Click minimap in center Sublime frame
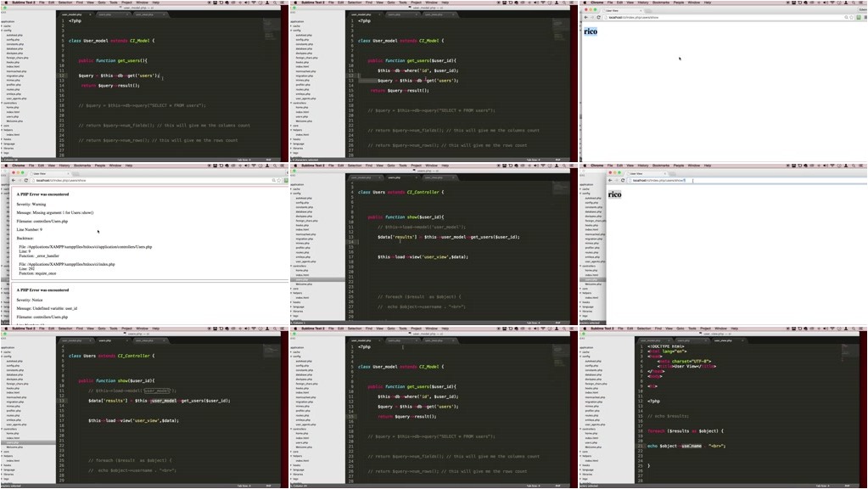 tap(560, 188)
